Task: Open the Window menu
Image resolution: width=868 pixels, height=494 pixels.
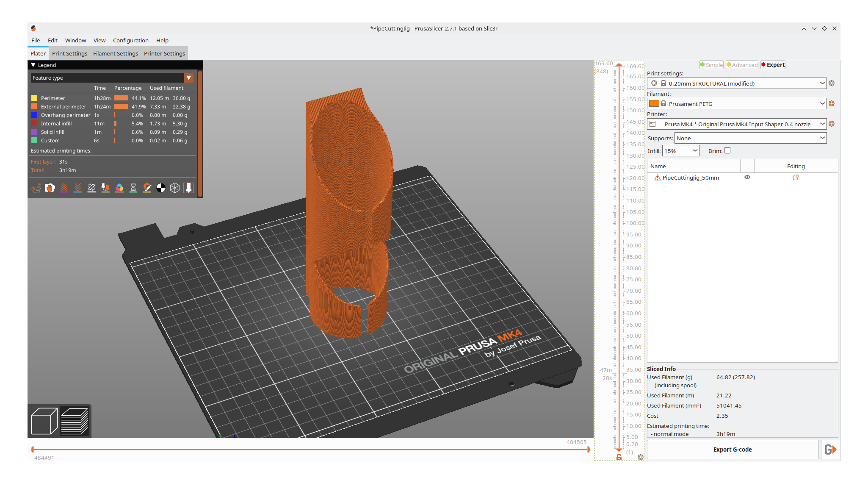Action: 75,41
